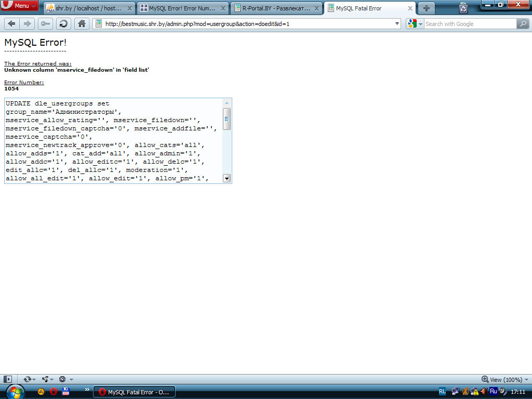Click the Forward navigation arrow

(x=28, y=24)
